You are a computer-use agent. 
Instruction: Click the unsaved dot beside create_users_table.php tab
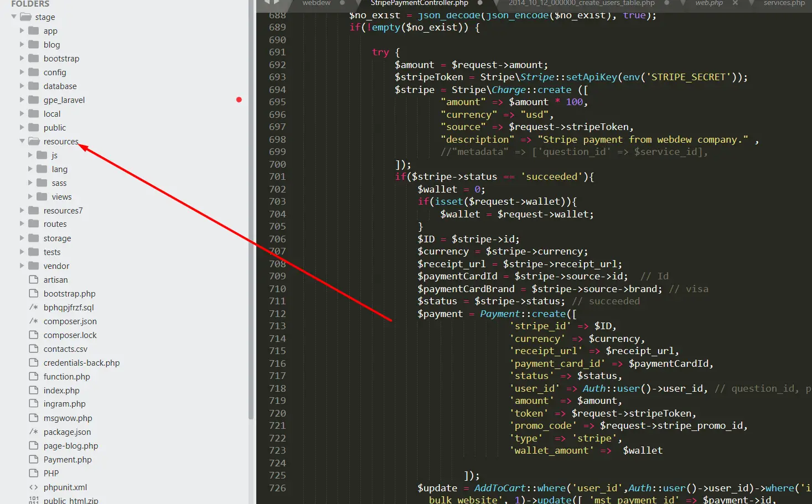(x=666, y=3)
